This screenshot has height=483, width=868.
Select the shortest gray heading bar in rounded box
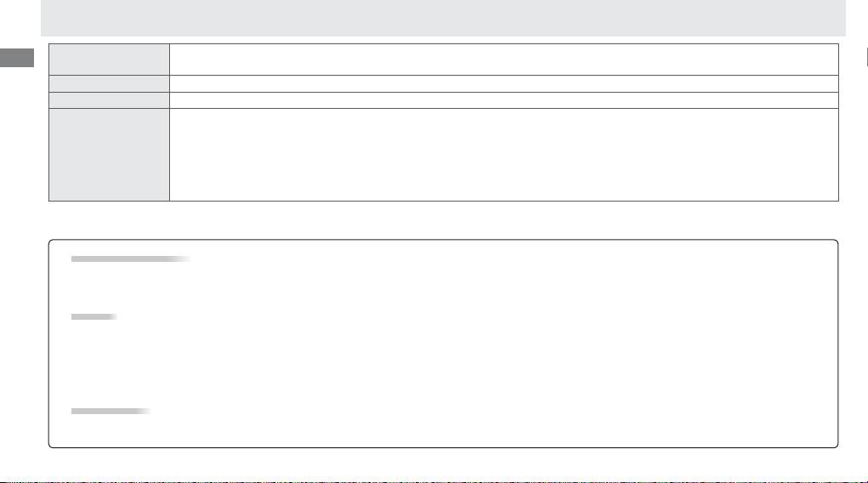pos(94,317)
